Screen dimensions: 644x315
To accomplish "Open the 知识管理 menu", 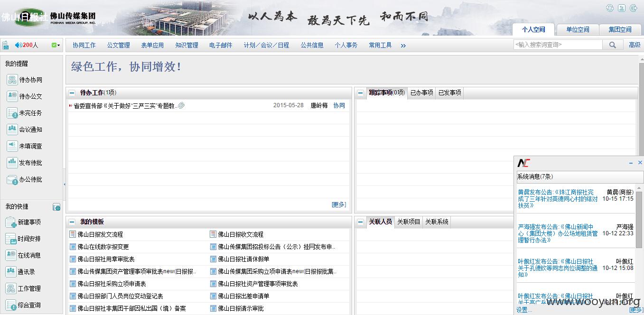I will 187,45.
